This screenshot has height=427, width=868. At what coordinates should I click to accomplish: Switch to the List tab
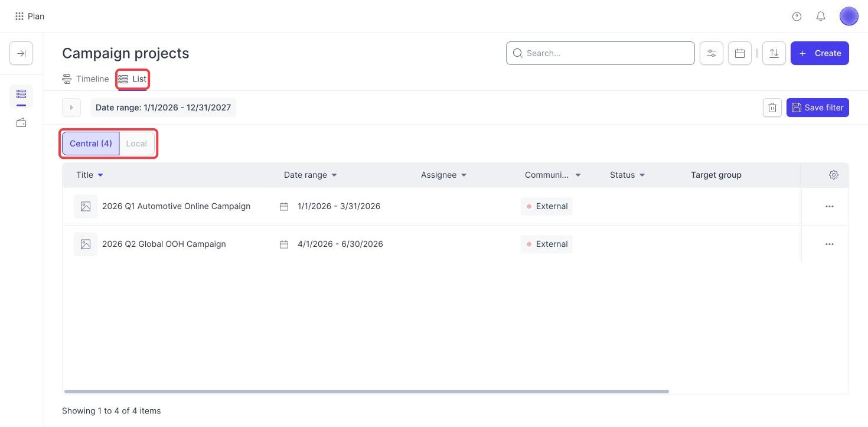point(132,79)
